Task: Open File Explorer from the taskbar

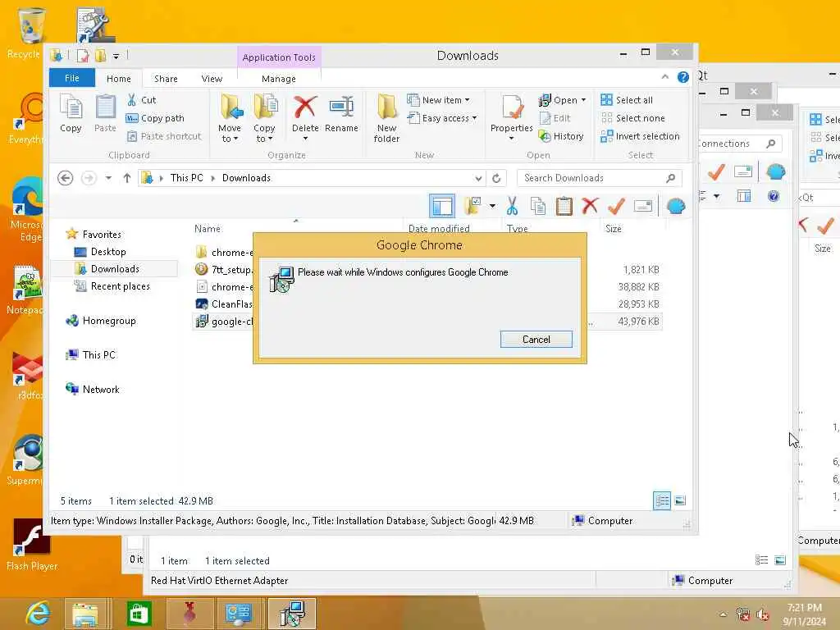Action: tap(85, 614)
